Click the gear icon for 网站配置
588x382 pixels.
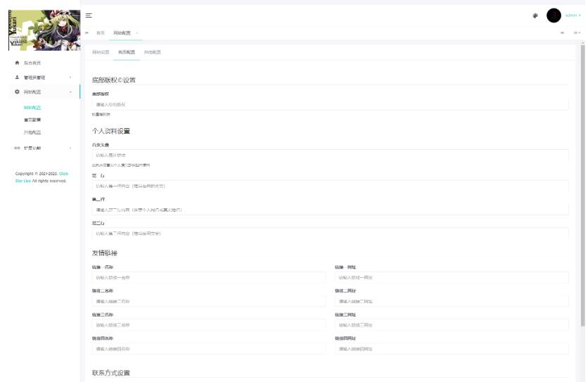[18, 92]
